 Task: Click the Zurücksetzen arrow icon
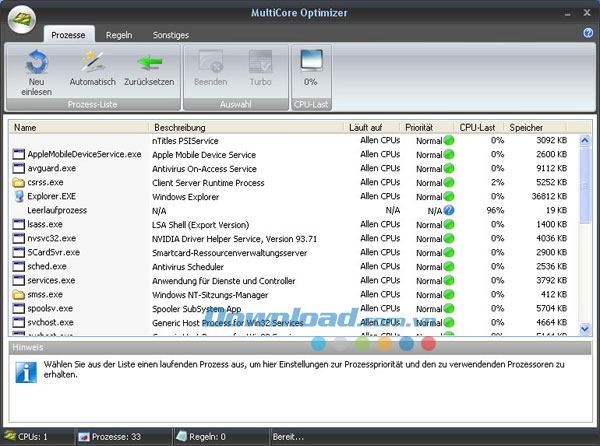(150, 62)
